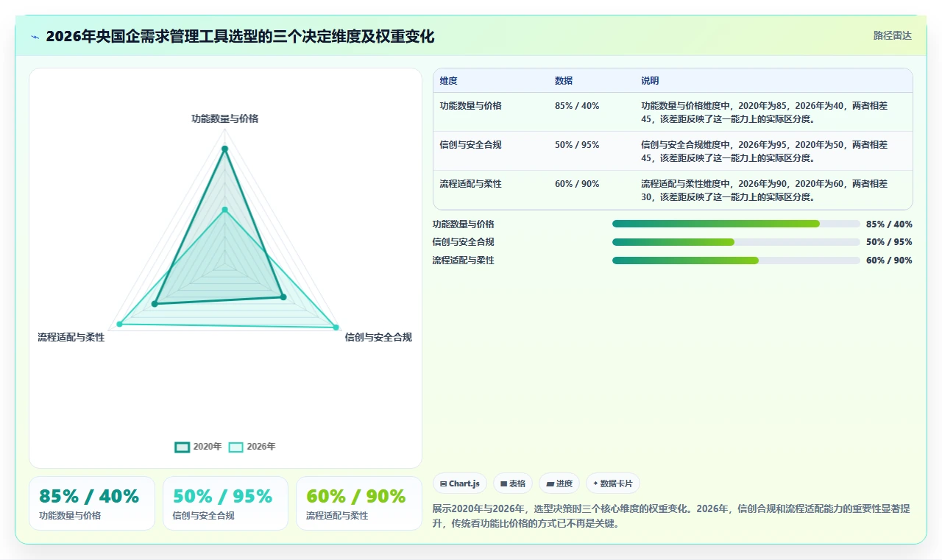Click 流程适配与柔性 label in progress list
Image resolution: width=942 pixels, height=560 pixels.
coord(464,260)
